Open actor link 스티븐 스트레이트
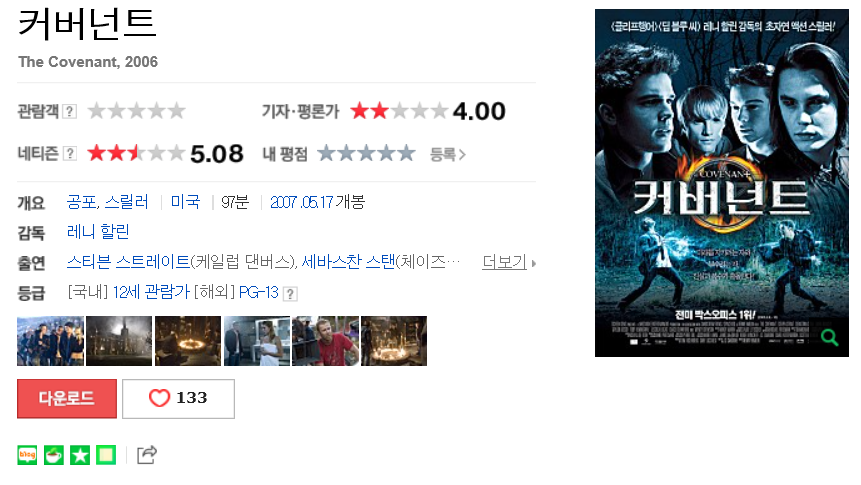Image resolution: width=861 pixels, height=485 pixels. pos(128,262)
